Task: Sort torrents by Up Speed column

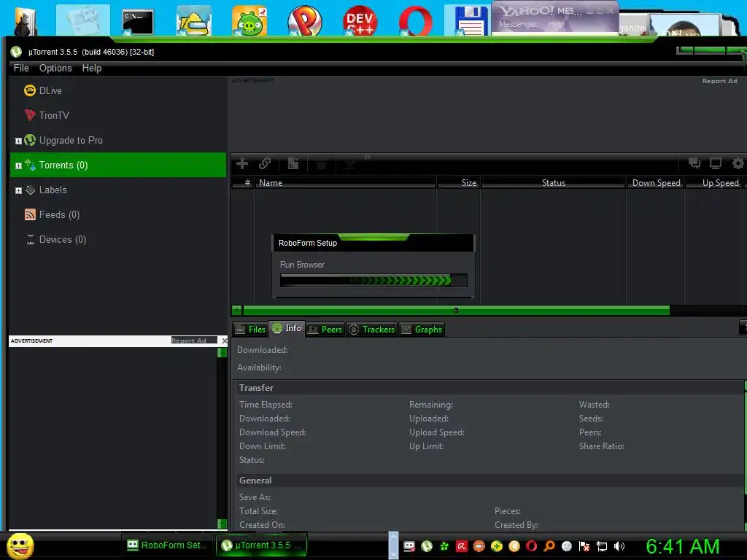Action: (x=715, y=182)
